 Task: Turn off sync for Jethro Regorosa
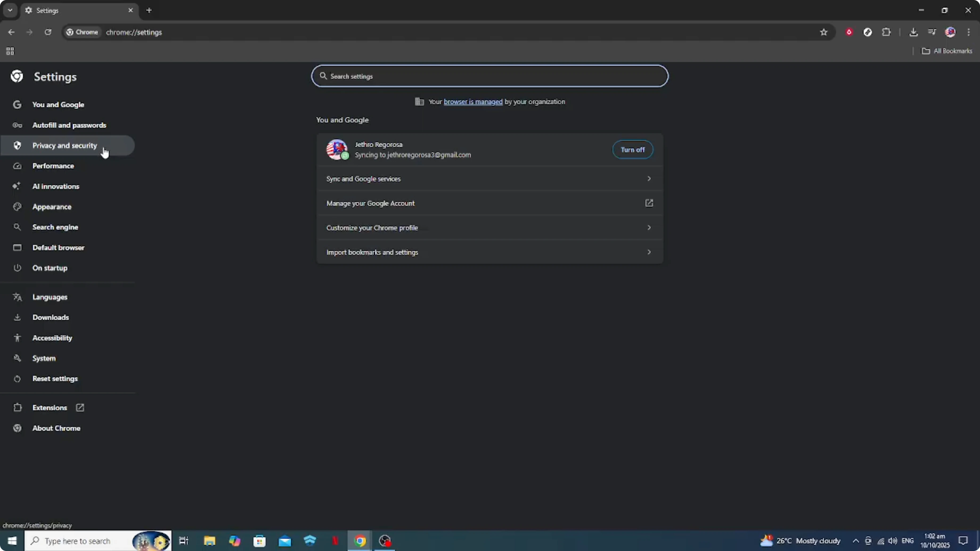click(633, 149)
